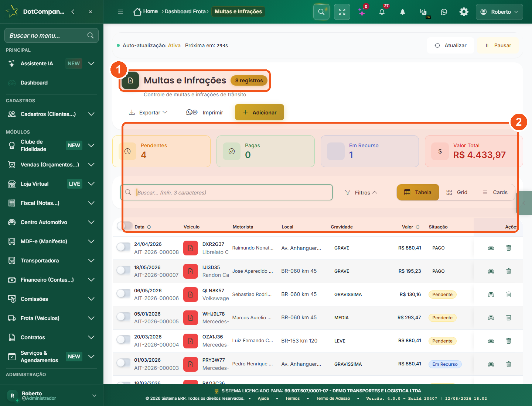
Task: Open the WhatsApp icon in the header
Action: (x=444, y=12)
